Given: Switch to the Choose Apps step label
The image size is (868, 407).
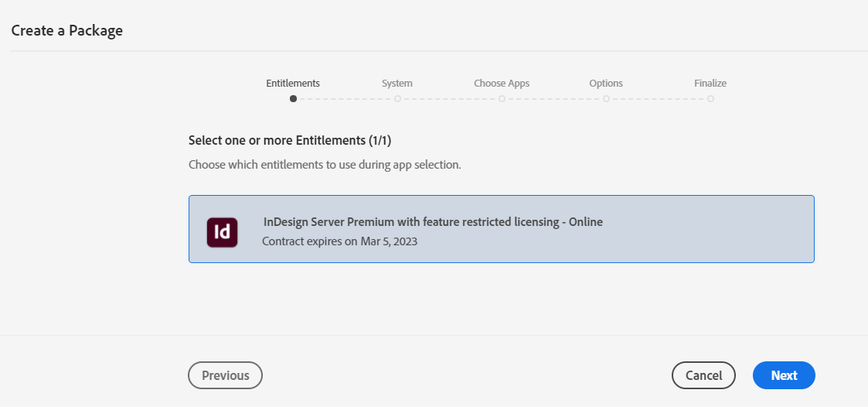Looking at the screenshot, I should click(x=502, y=84).
